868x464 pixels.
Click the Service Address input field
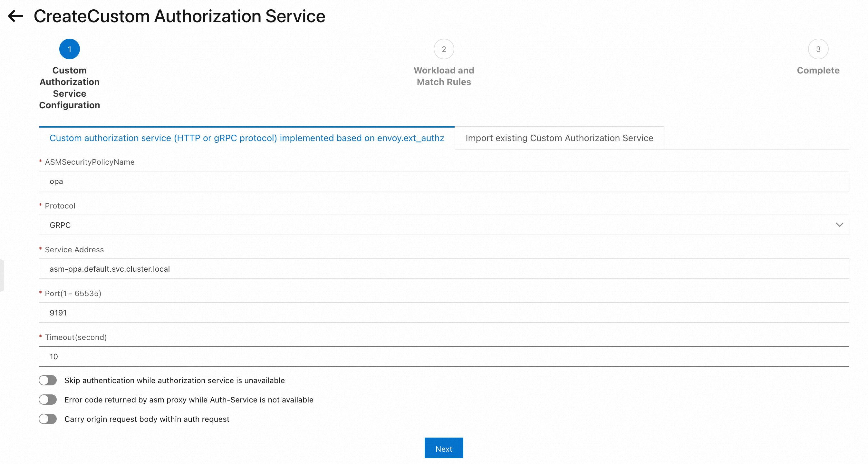coord(443,269)
